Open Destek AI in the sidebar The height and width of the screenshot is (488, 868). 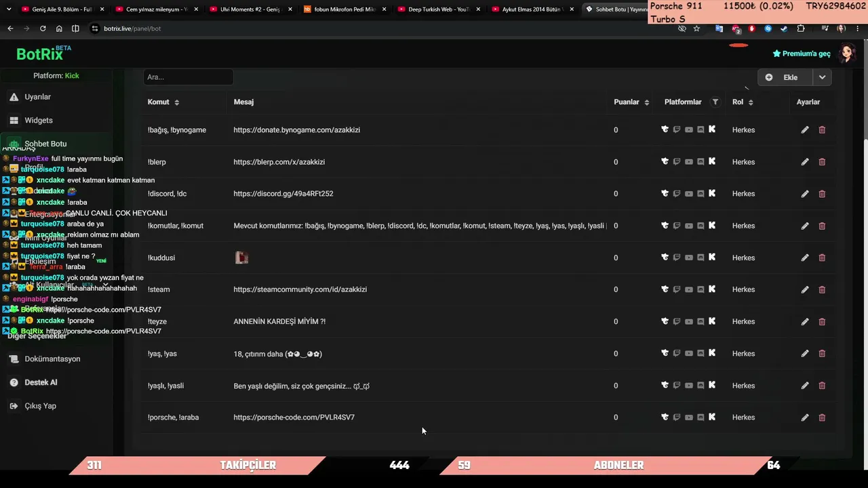click(x=41, y=382)
